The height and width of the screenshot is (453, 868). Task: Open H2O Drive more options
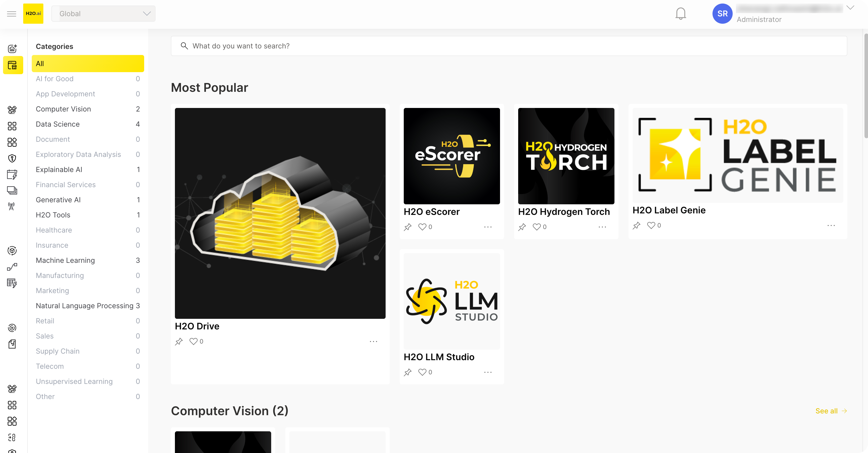(x=373, y=341)
